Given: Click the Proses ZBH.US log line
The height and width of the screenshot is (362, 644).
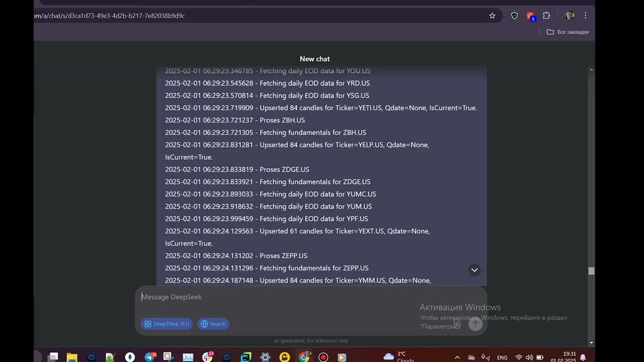Looking at the screenshot, I should 235,120.
